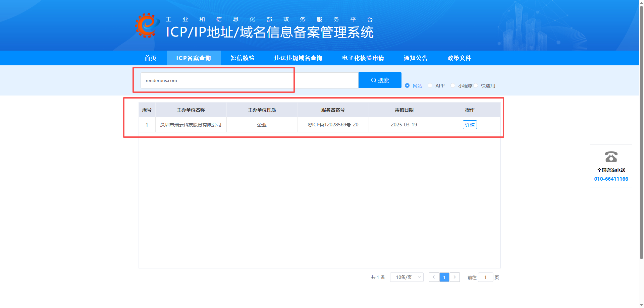Click the 2025-03-19 audit date cell
644x308 pixels.
click(404, 125)
